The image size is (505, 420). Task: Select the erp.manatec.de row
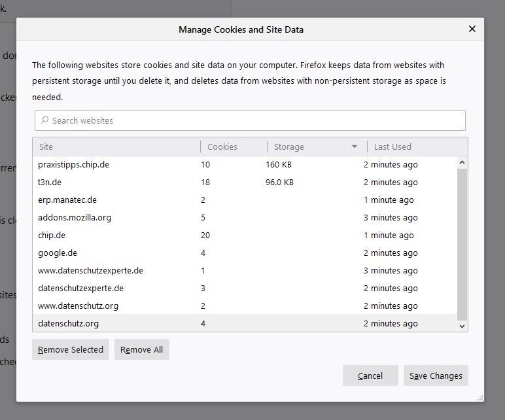pos(245,200)
